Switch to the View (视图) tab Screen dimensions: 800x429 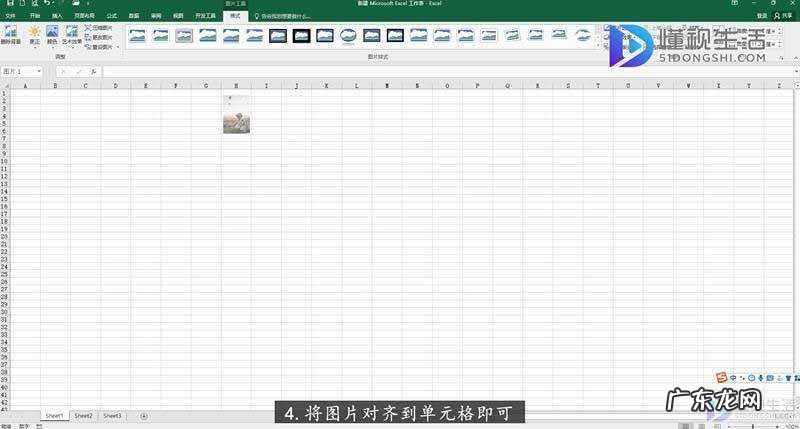[178, 16]
